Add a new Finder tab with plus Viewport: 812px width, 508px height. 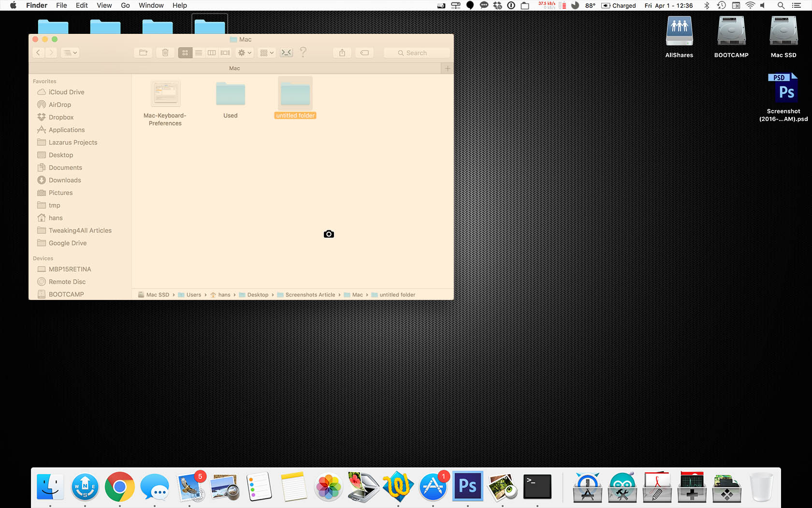(x=448, y=68)
